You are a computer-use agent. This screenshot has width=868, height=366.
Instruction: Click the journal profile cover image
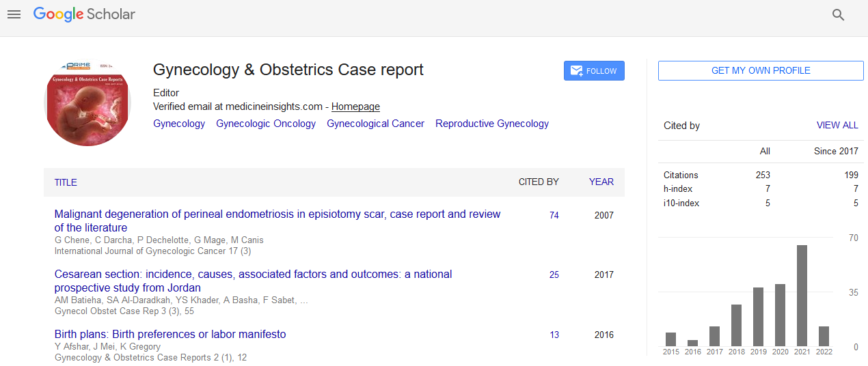[87, 102]
